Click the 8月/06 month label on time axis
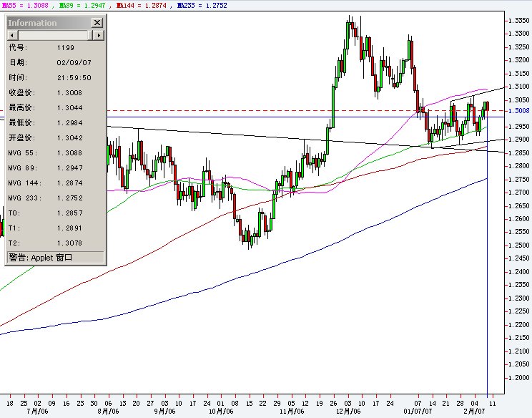This screenshot has height=418, width=532. 108,412
